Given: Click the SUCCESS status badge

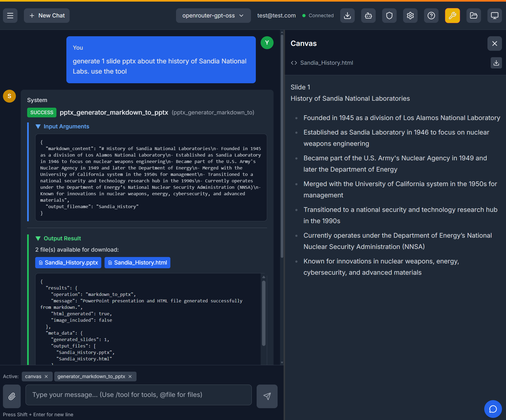Looking at the screenshot, I should [x=42, y=113].
